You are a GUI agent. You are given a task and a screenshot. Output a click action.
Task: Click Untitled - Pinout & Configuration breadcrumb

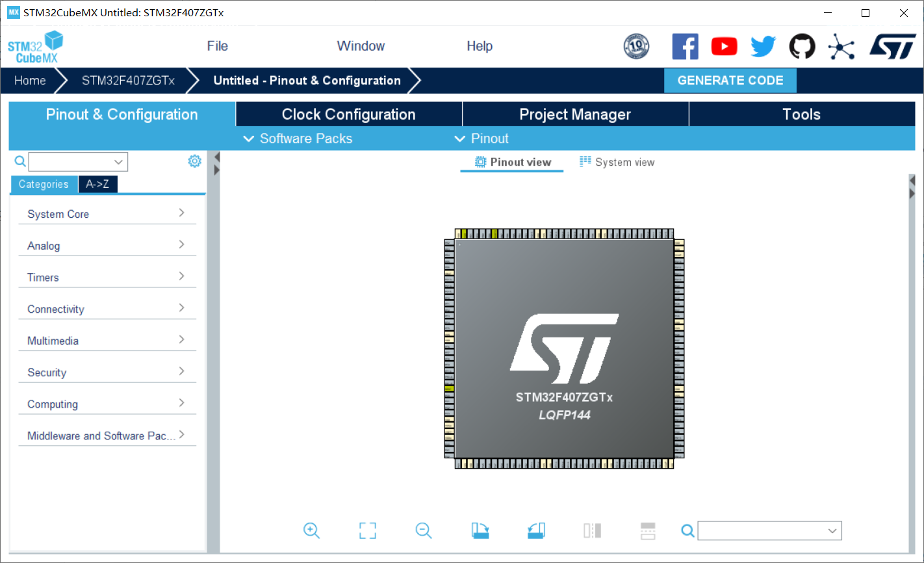(307, 81)
